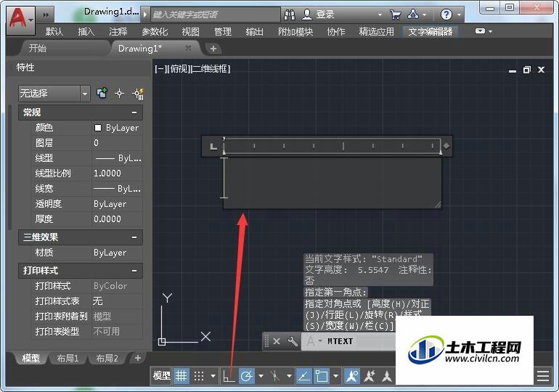
Task: Click the 登录 sign-in user icon
Action: pyautogui.click(x=306, y=15)
